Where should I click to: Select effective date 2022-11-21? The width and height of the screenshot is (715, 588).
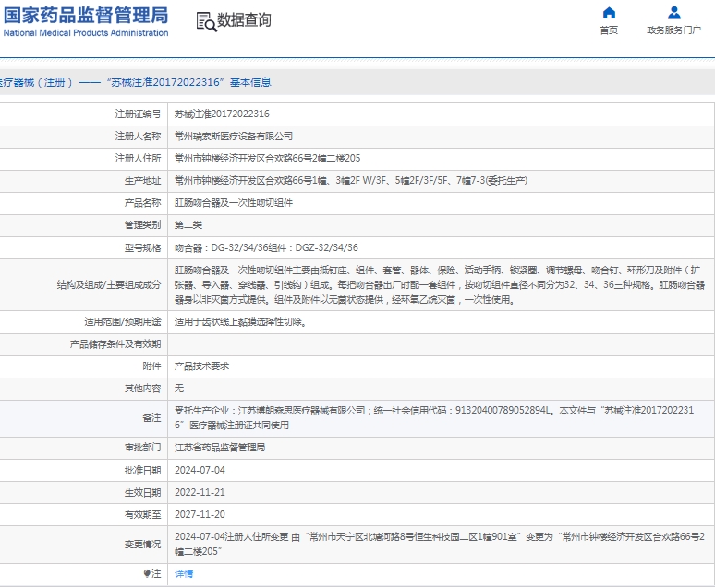pyautogui.click(x=200, y=492)
